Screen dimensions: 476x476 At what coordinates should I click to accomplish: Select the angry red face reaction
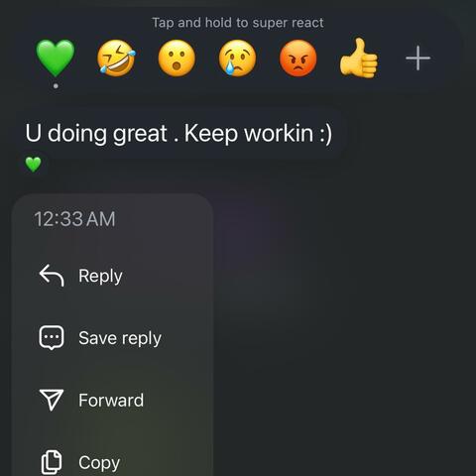[298, 59]
